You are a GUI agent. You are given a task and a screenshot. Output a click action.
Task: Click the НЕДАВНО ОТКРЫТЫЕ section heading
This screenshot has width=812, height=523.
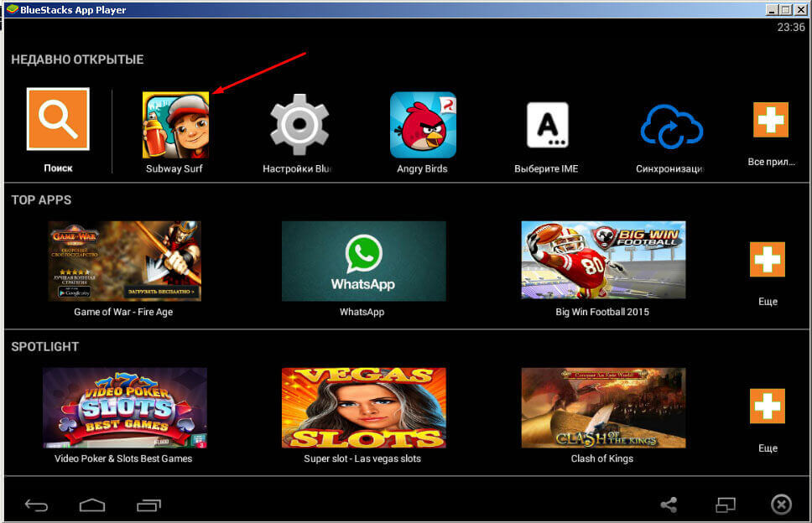(78, 60)
